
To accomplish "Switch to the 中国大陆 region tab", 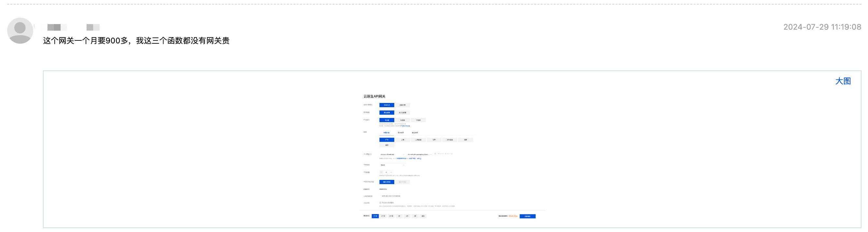I will click(x=386, y=133).
